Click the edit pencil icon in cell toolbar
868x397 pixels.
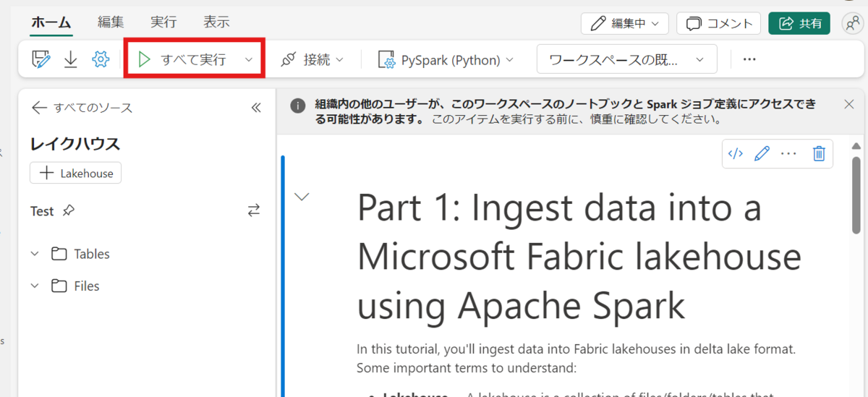click(762, 153)
